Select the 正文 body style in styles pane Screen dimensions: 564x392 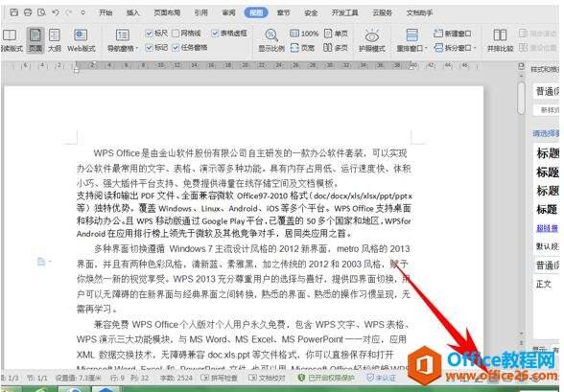(x=544, y=285)
